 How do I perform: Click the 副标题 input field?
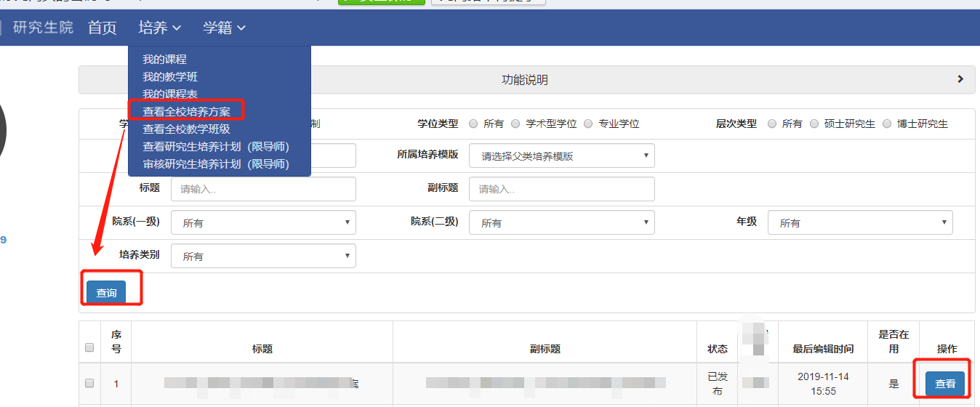[561, 189]
